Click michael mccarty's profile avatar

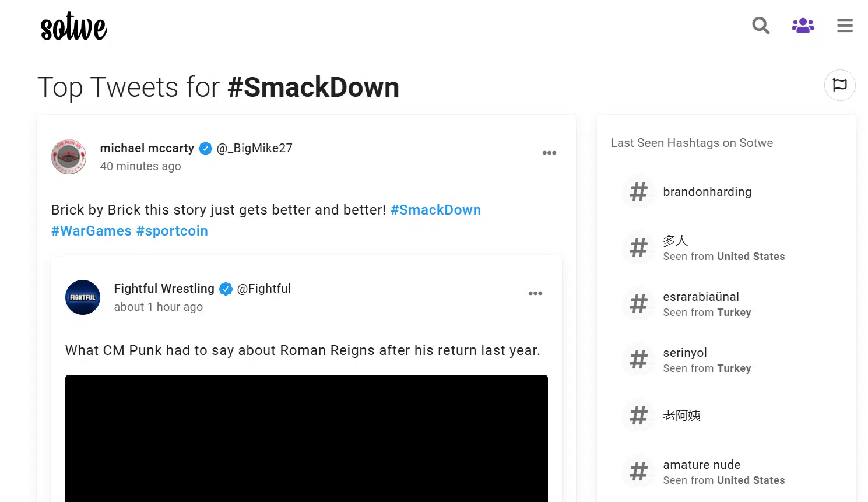(69, 157)
